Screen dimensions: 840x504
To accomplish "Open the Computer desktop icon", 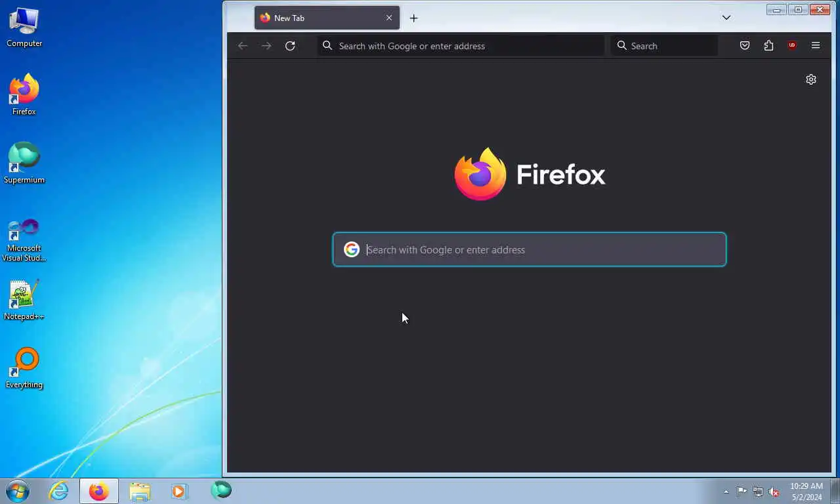I will pos(24,28).
